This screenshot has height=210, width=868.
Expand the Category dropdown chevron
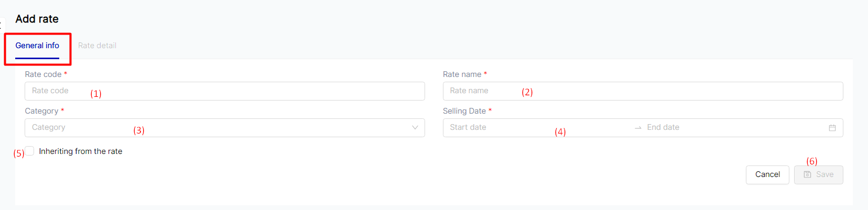pos(415,128)
